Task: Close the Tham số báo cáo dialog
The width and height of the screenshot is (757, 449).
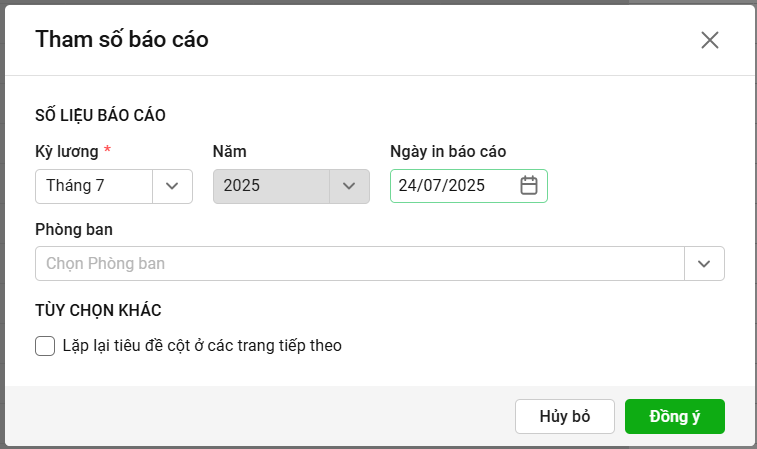Action: [x=710, y=40]
